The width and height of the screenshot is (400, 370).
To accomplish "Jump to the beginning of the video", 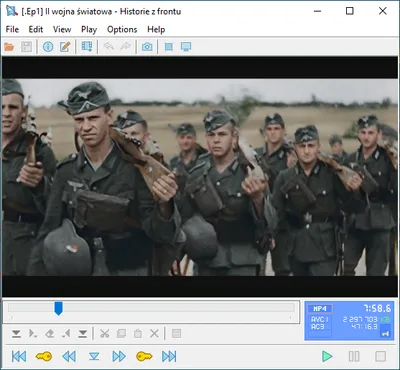I will tap(19, 357).
